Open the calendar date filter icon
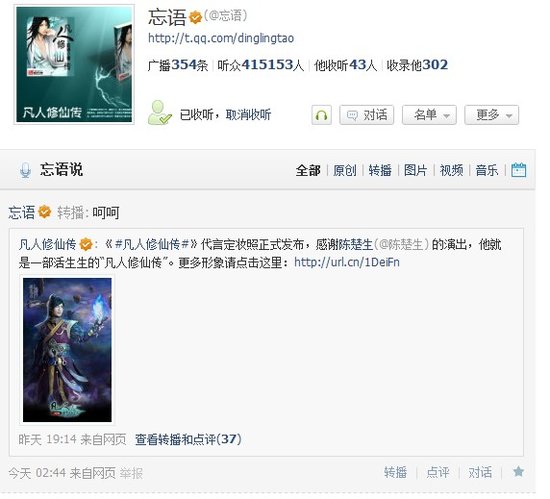Image resolution: width=550 pixels, height=499 pixels. click(x=518, y=170)
